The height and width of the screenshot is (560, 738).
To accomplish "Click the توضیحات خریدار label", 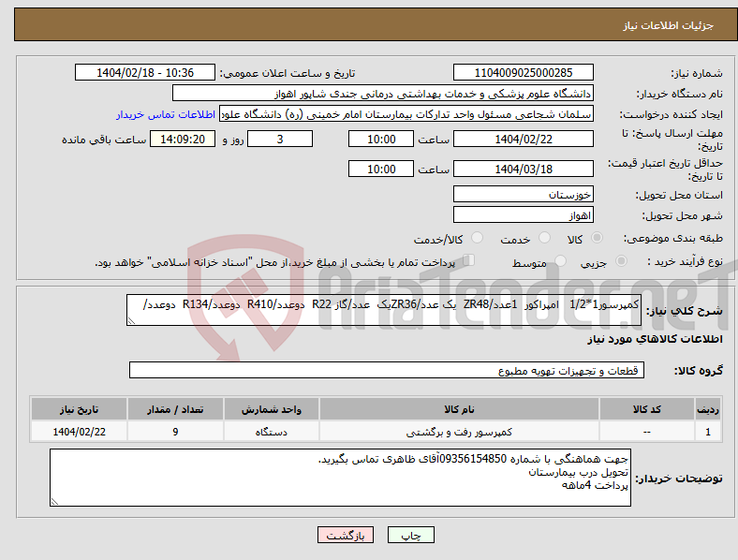I will pos(679,479).
